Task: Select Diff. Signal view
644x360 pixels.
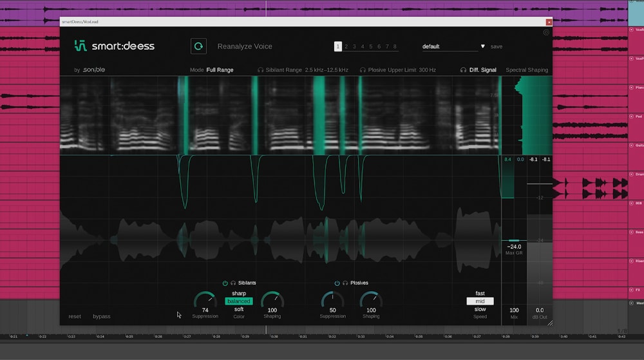Action: pos(482,70)
